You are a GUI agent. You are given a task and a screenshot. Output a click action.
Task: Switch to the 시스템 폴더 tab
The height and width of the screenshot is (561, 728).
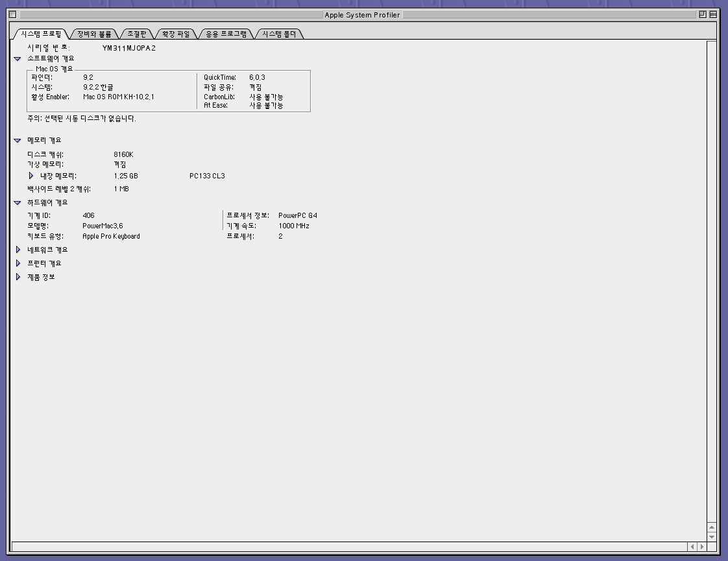coord(279,34)
